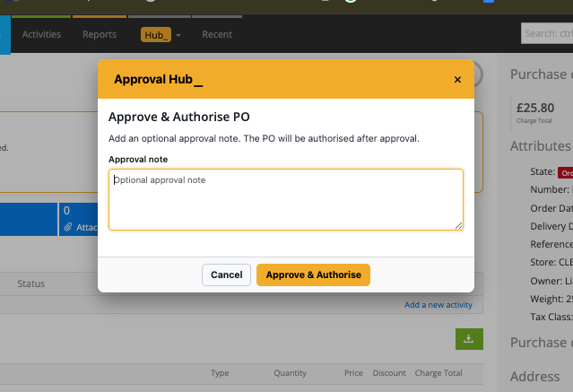
Task: Focus the Approval note text area
Action: coord(286,200)
